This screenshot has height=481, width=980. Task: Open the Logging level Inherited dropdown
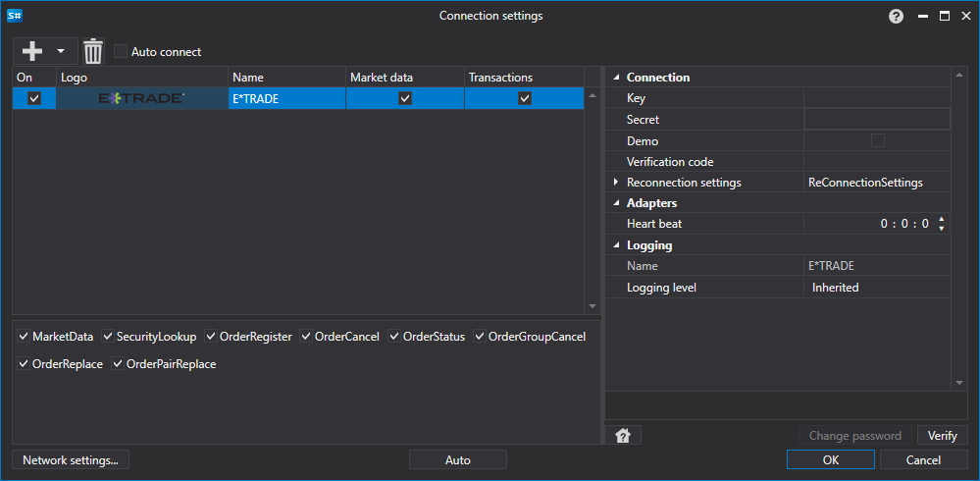[x=877, y=288]
